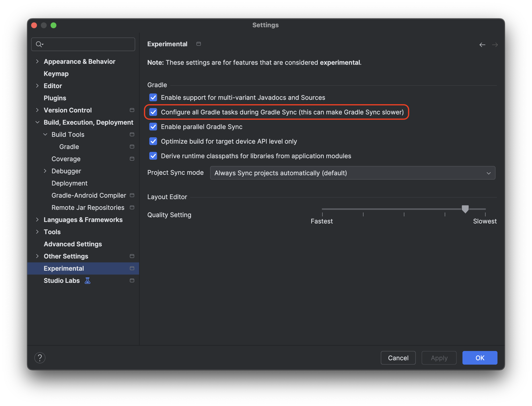Click the Cancel button

398,358
